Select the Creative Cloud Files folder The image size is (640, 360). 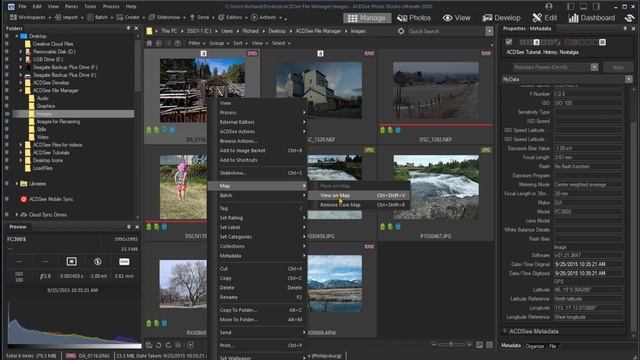click(x=52, y=44)
